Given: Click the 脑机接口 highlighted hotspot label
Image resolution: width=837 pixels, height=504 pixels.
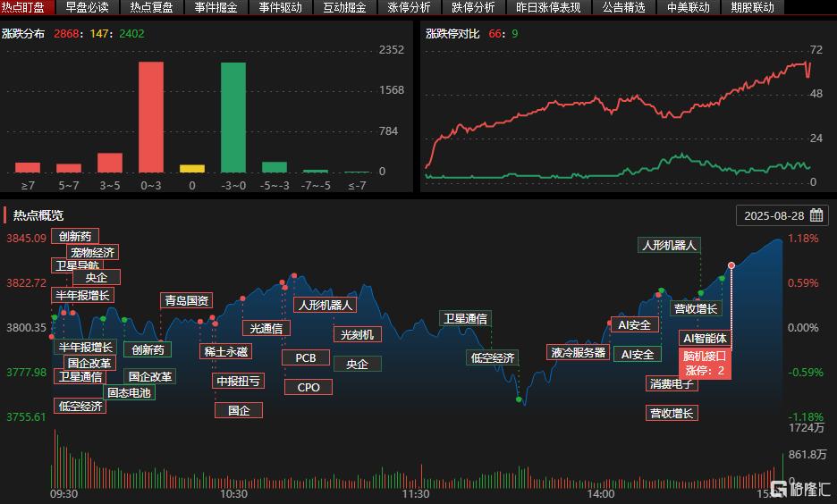Looking at the screenshot, I should tap(705, 355).
